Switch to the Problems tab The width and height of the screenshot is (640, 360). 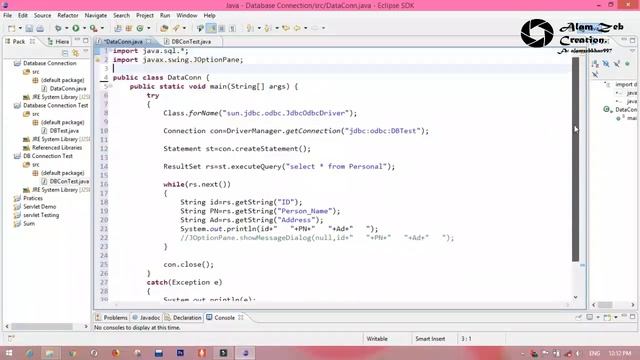[111, 317]
